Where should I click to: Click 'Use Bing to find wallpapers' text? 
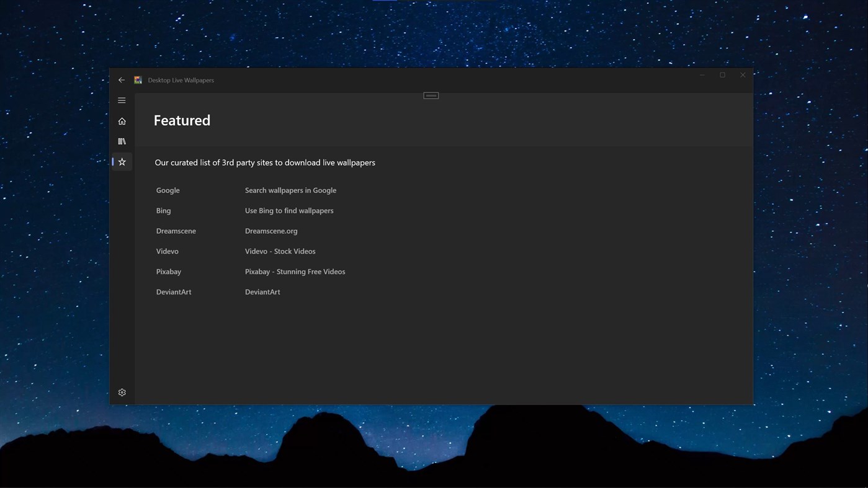[289, 211]
